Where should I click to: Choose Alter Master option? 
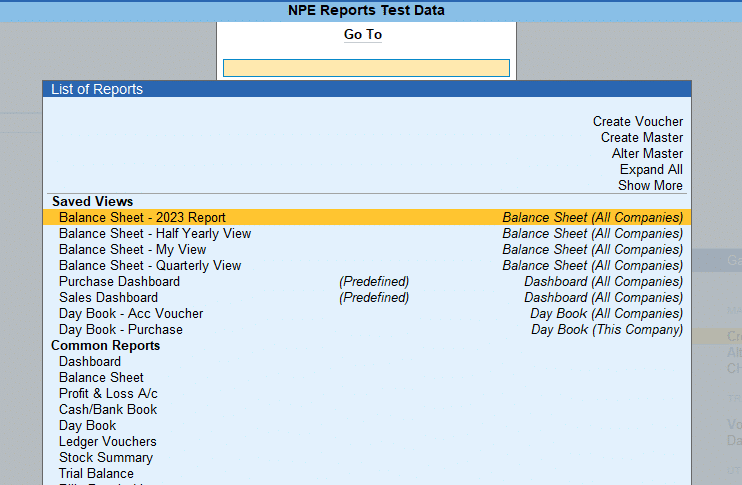pos(647,154)
